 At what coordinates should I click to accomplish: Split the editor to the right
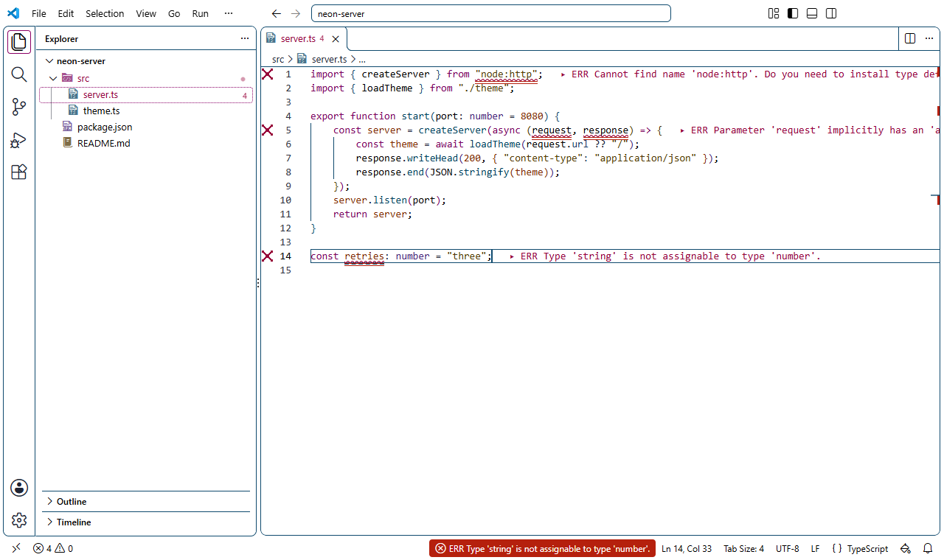(x=910, y=38)
